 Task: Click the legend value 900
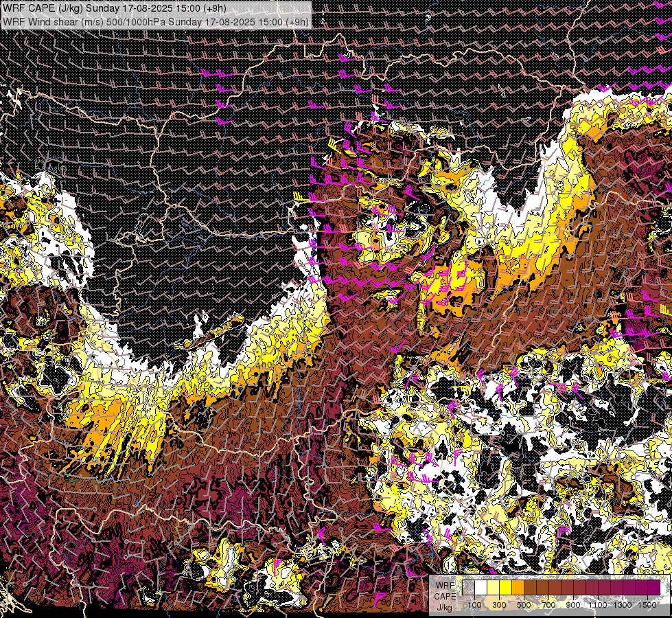coord(573,605)
